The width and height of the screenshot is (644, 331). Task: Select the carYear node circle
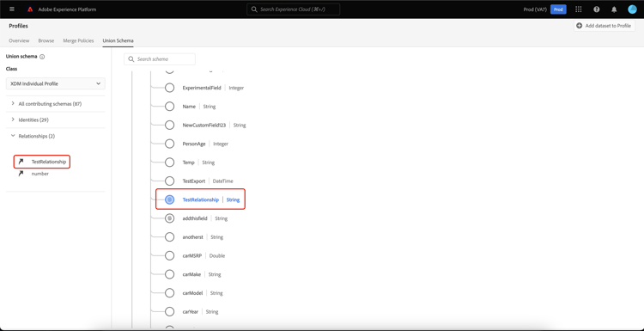point(170,312)
